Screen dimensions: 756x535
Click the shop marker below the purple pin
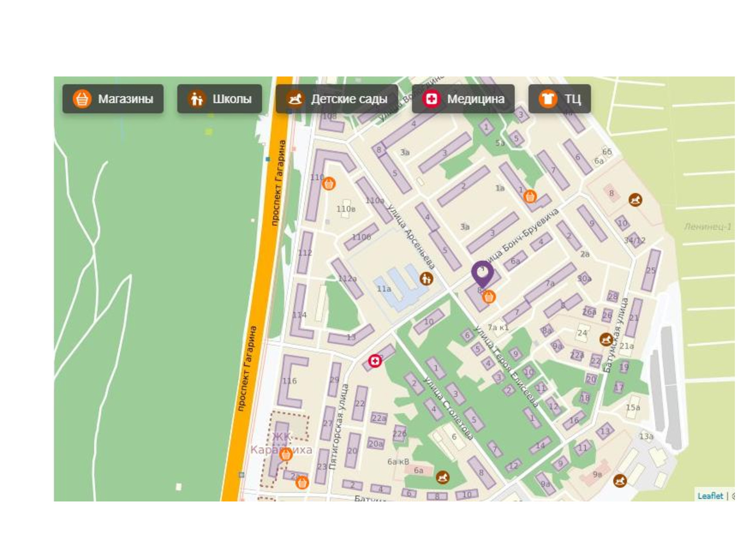point(489,297)
